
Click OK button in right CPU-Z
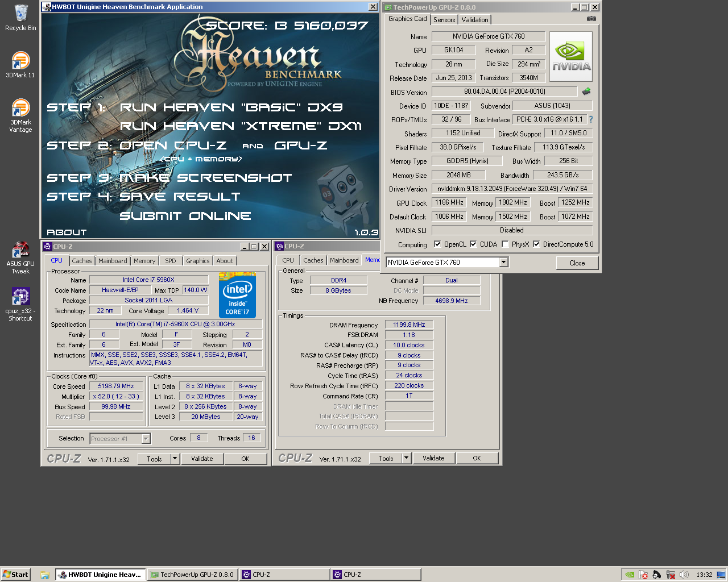click(x=477, y=458)
